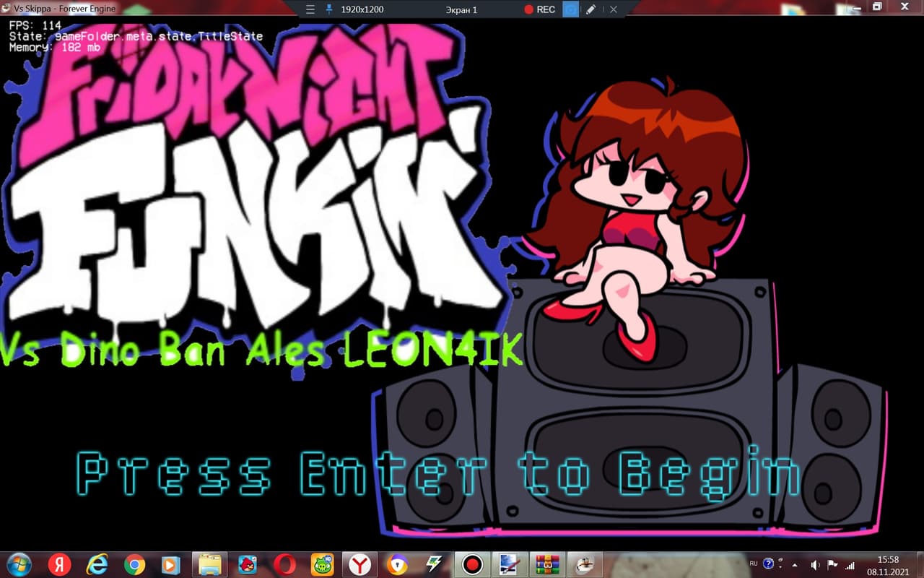
Task: Restore the game window size
Action: [x=877, y=7]
